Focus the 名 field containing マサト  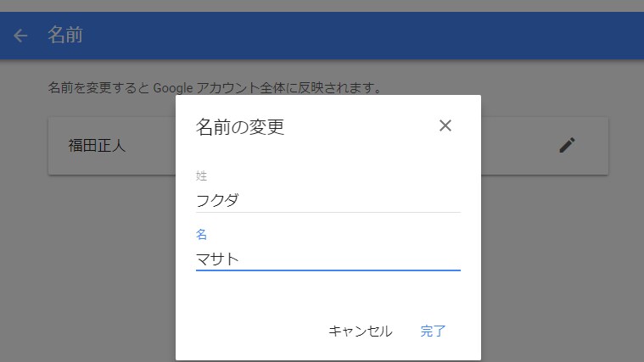click(328, 259)
